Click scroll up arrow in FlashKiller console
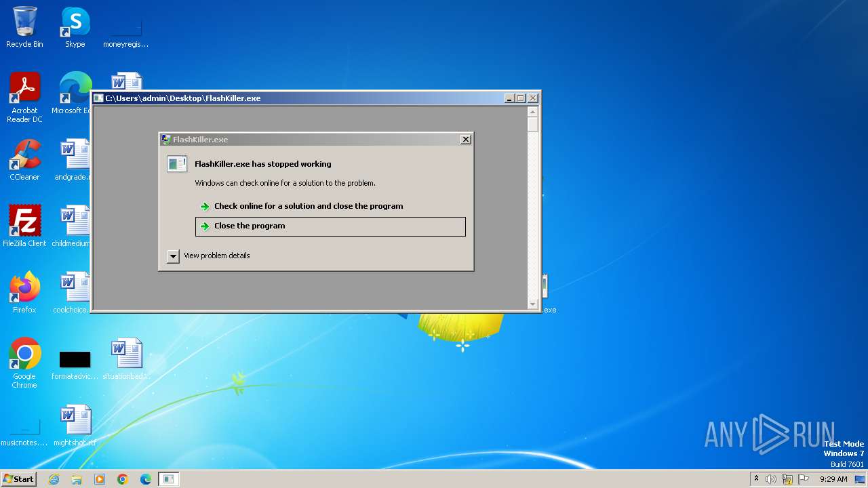868x488 pixels. point(532,112)
